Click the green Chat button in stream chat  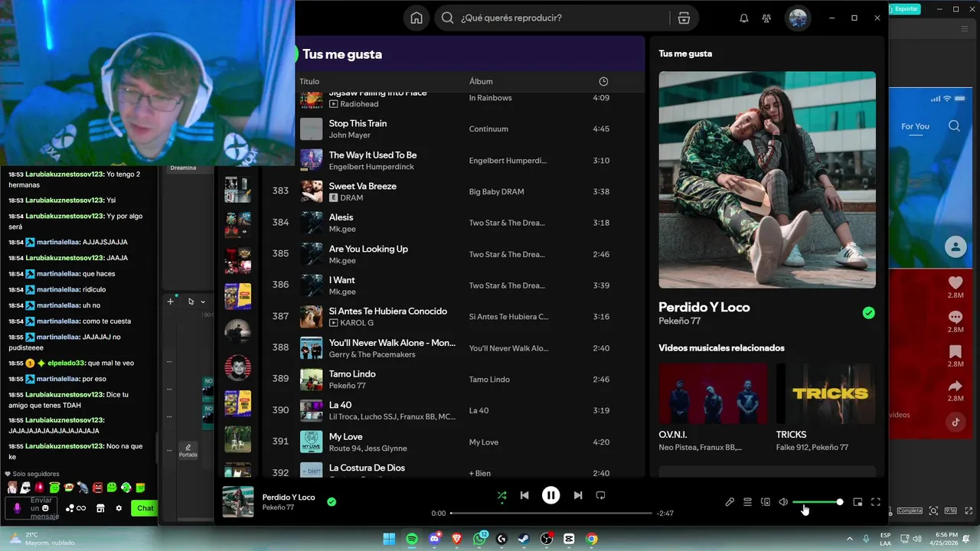click(145, 508)
